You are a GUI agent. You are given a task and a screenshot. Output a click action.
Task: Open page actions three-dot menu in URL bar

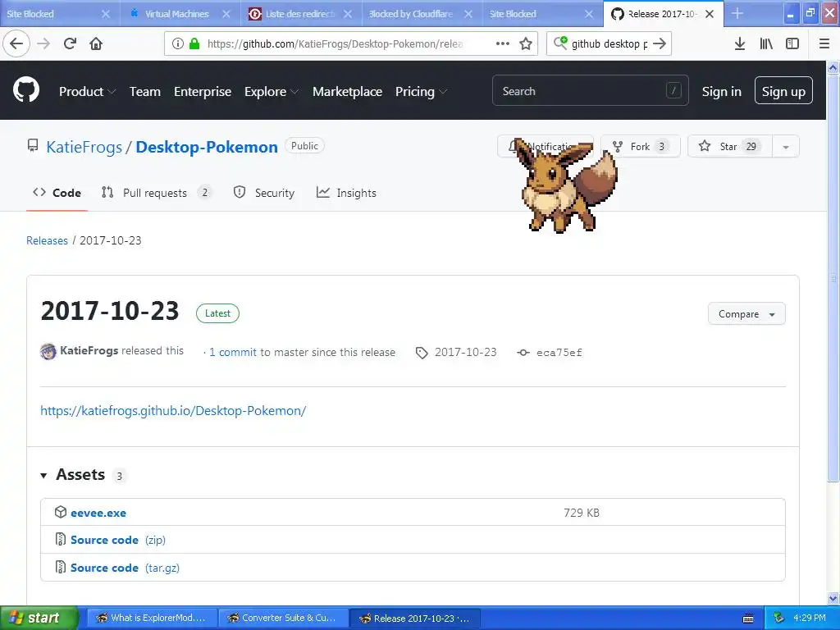click(503, 43)
